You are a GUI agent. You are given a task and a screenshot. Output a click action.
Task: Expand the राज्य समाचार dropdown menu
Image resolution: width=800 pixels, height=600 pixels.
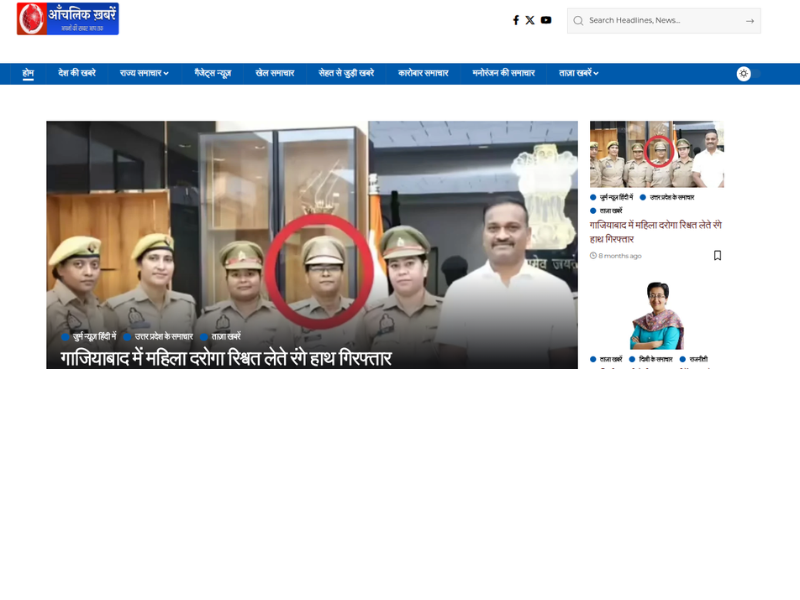144,73
